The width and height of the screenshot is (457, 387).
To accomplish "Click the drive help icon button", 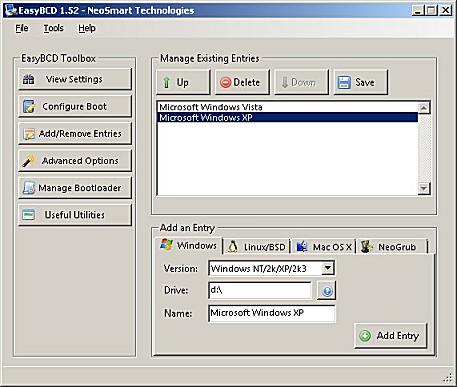I will [326, 291].
